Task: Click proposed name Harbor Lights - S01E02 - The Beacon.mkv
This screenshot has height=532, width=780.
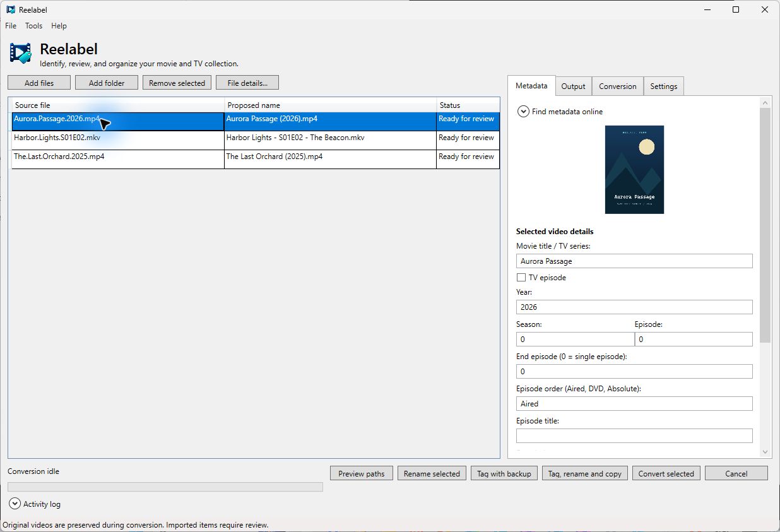Action: click(x=330, y=141)
